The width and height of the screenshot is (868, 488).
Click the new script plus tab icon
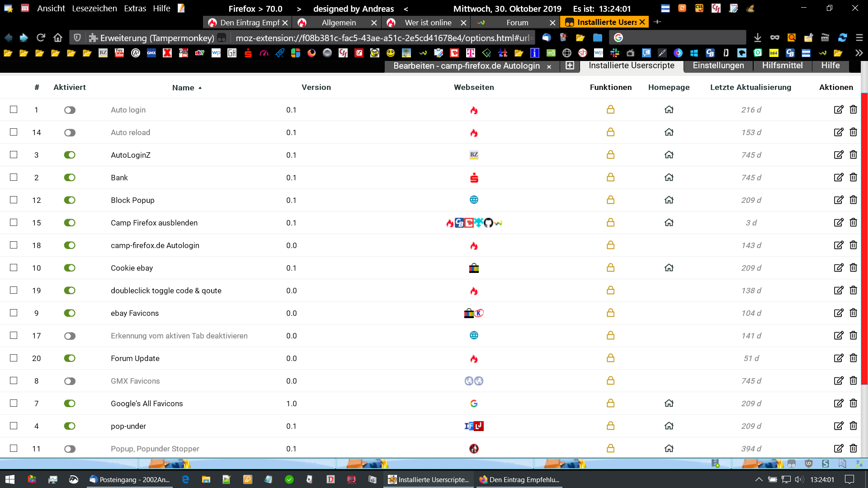click(x=570, y=66)
